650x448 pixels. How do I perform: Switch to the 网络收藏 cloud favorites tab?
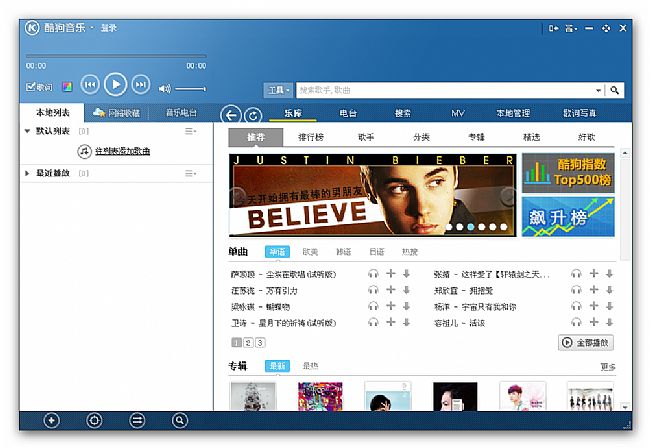pos(116,112)
